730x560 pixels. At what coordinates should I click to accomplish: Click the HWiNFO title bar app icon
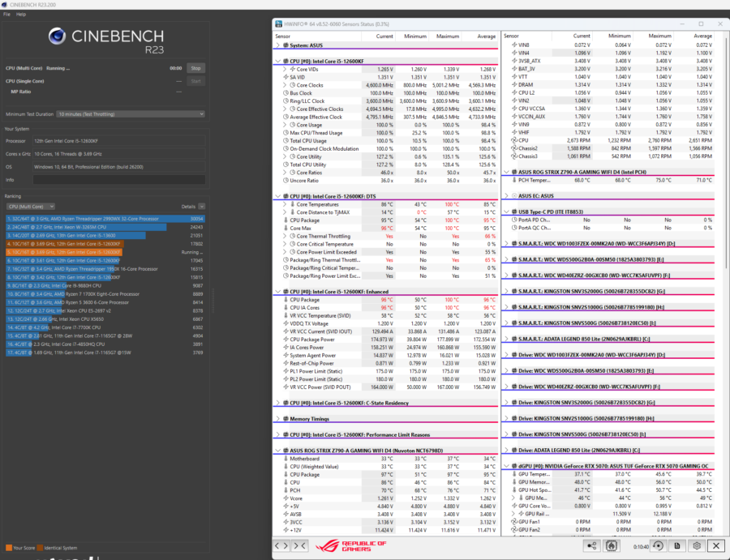278,24
